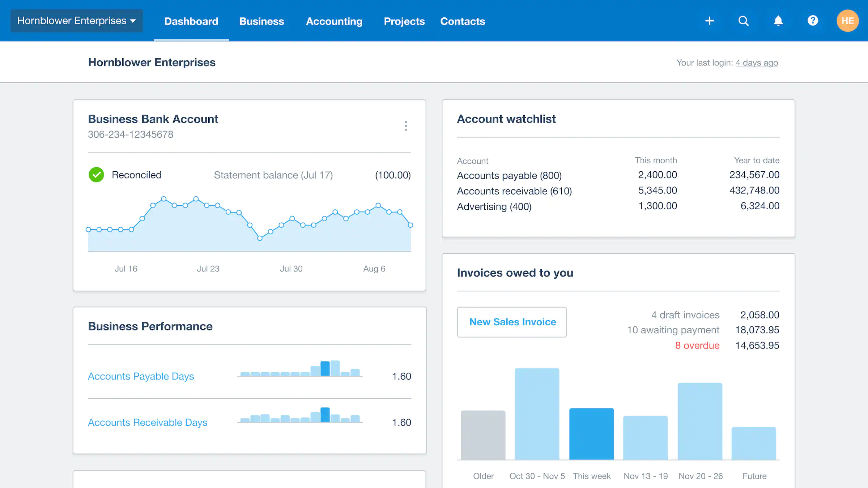Toggle the Hornblower Enterprises company selector
868x488 pixels.
coord(76,20)
